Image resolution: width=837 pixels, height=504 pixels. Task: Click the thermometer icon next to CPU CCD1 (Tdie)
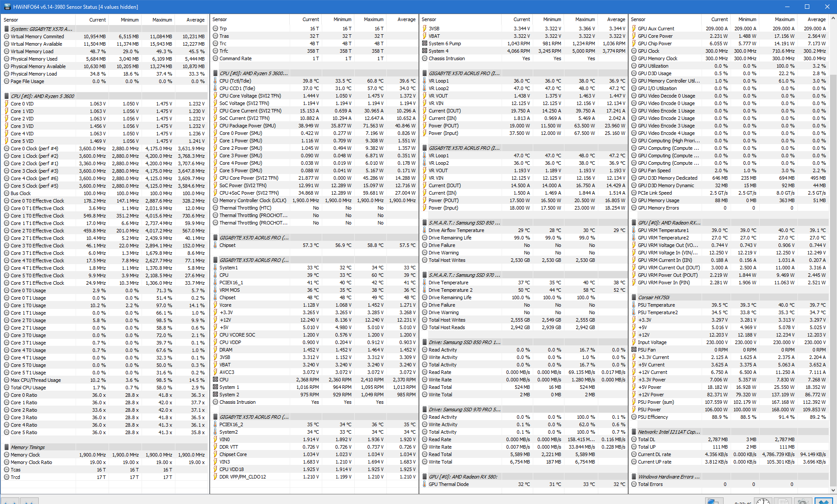pyautogui.click(x=215, y=88)
